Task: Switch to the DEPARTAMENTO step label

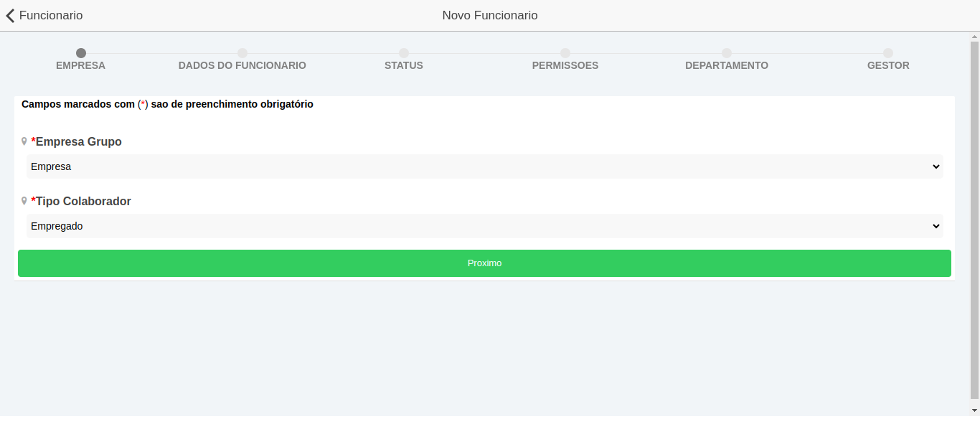Action: click(726, 65)
